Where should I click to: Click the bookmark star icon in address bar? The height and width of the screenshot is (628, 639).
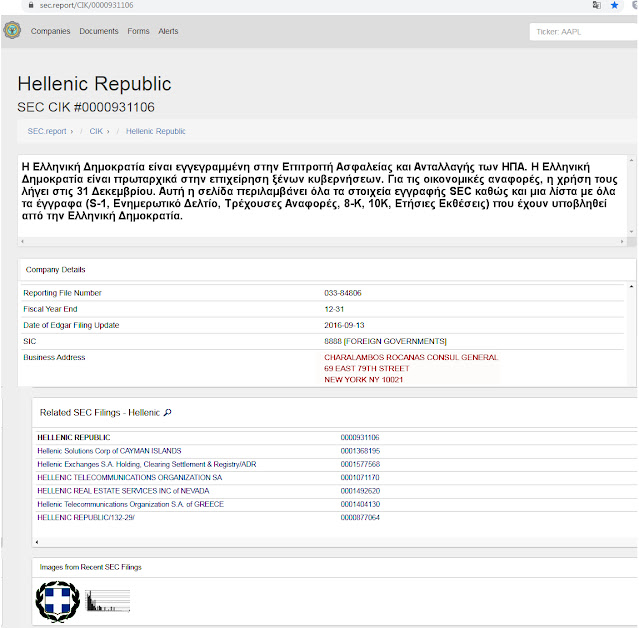click(x=614, y=5)
